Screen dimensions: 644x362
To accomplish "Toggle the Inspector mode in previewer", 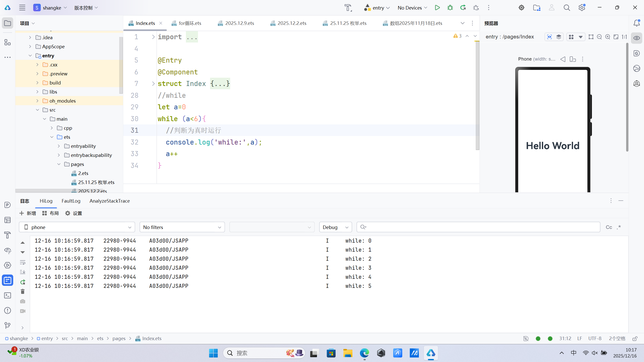I will pyautogui.click(x=549, y=37).
